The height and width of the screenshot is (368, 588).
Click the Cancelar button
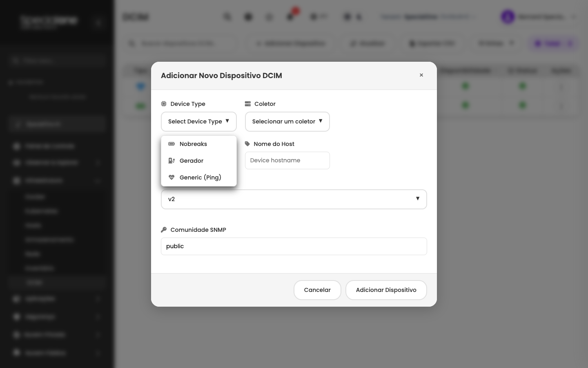point(317,290)
